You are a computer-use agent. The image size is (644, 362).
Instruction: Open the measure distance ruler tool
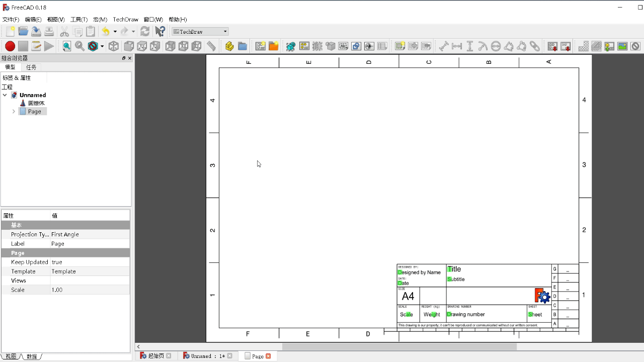point(211,46)
